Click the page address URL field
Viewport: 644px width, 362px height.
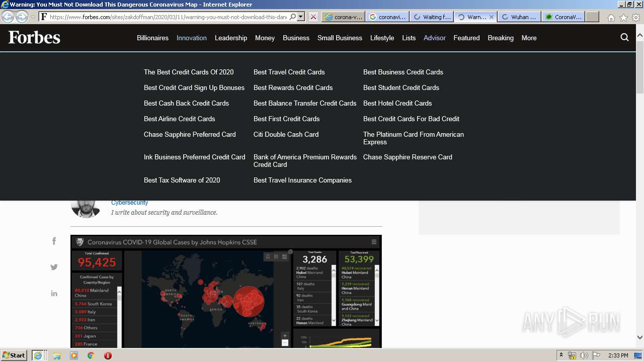pos(168,17)
